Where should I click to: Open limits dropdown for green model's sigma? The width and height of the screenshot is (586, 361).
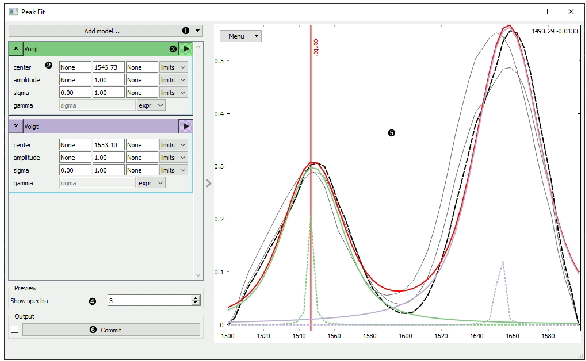coord(173,92)
